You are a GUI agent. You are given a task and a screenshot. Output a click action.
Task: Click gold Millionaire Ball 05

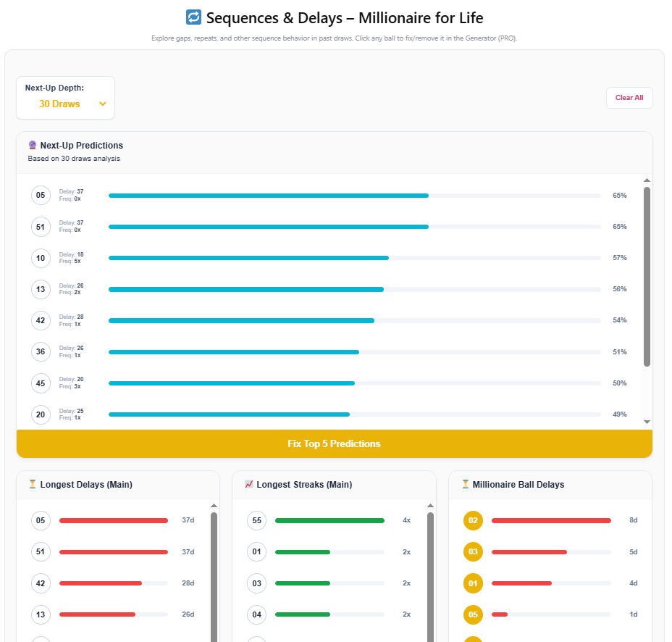click(x=473, y=614)
